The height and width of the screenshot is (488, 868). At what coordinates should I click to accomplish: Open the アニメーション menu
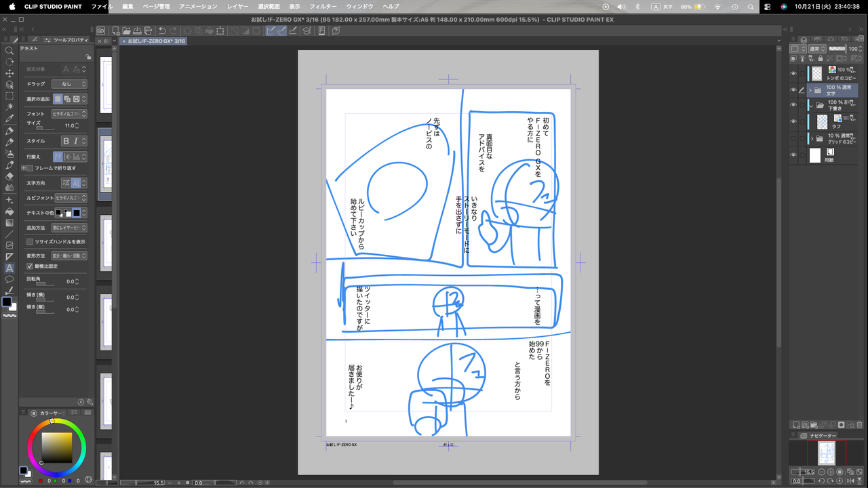coord(198,6)
